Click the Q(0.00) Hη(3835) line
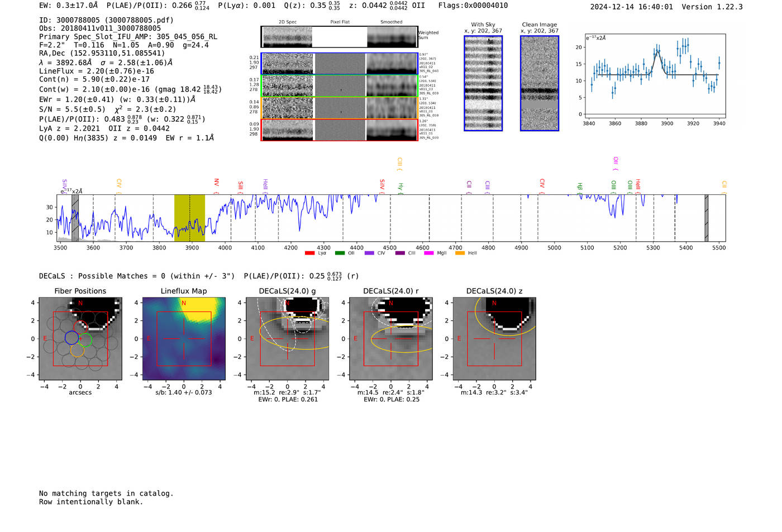The width and height of the screenshot is (782, 532). (x=127, y=138)
